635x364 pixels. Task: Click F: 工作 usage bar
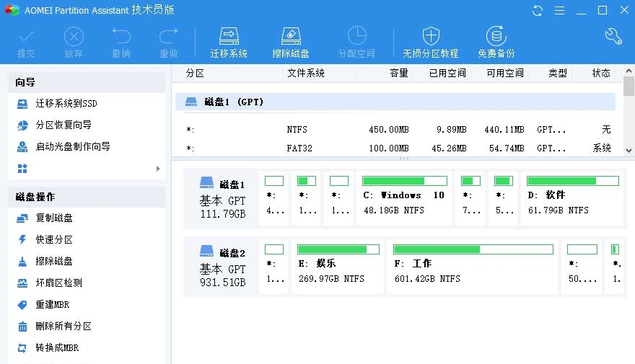pos(473,249)
